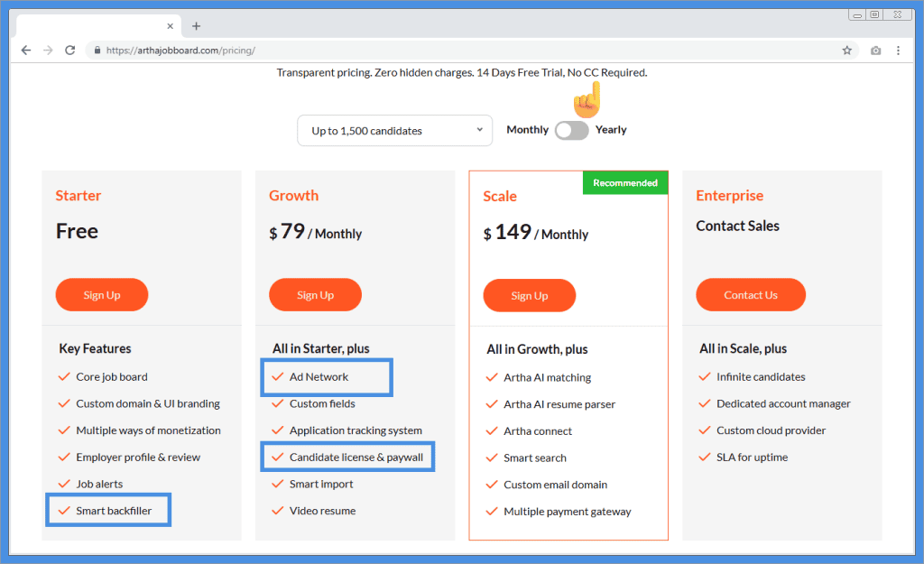Click Custom domain & UI branding feature

click(x=148, y=403)
